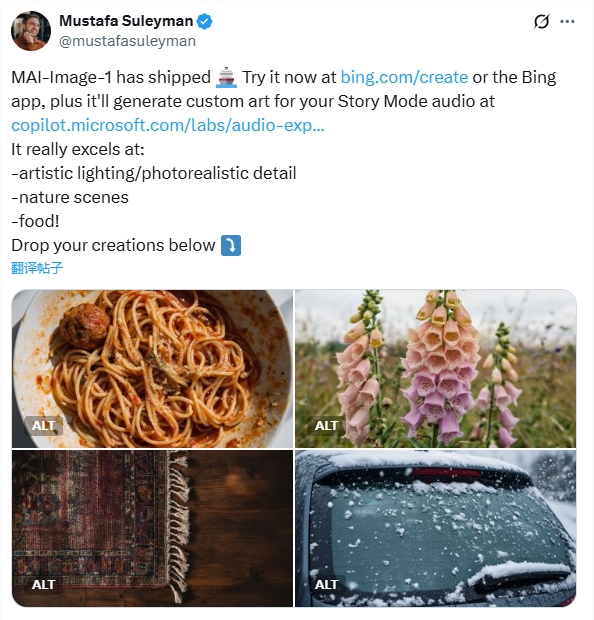Follow the bing.com/create link
The width and height of the screenshot is (594, 620).
coord(404,77)
